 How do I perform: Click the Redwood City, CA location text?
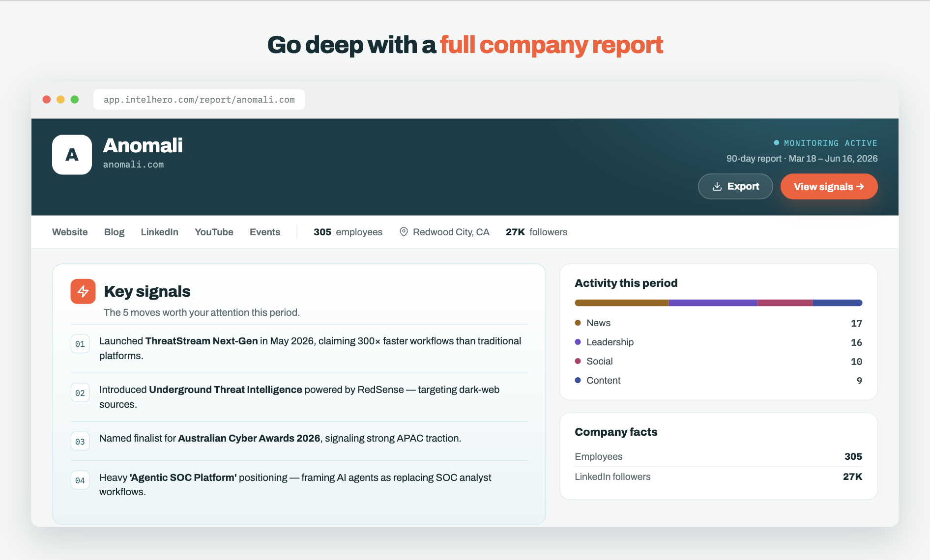click(x=451, y=232)
